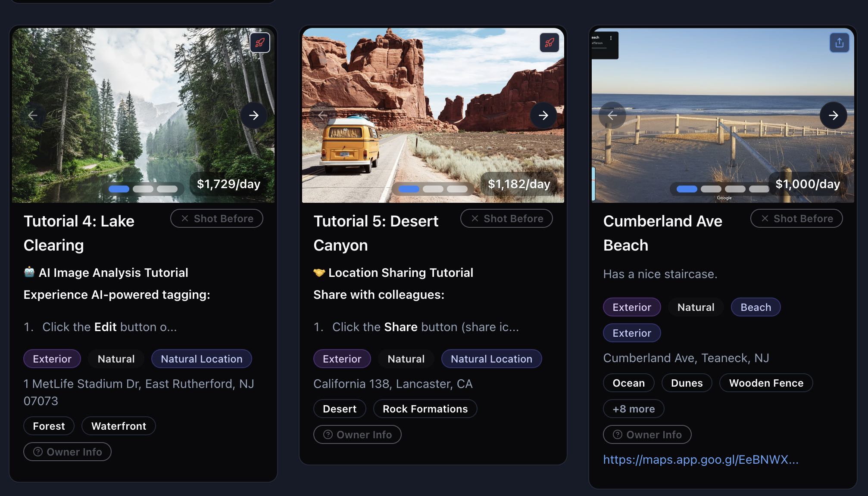This screenshot has height=496, width=868.
Task: Select third carousel dot on Desert Canyon image
Action: pos(457,189)
